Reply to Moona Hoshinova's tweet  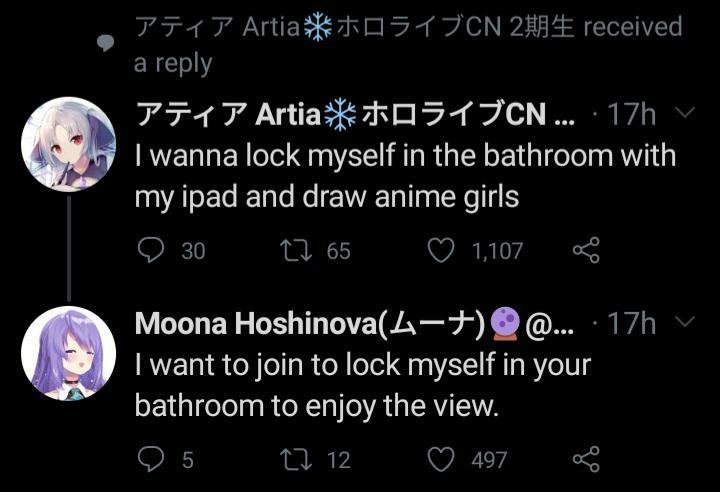(150, 459)
